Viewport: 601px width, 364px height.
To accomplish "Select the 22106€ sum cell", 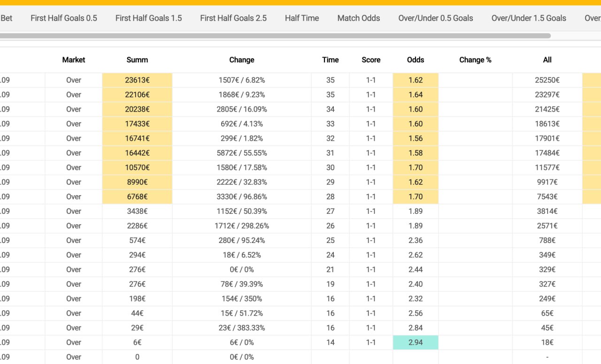I will coord(137,95).
